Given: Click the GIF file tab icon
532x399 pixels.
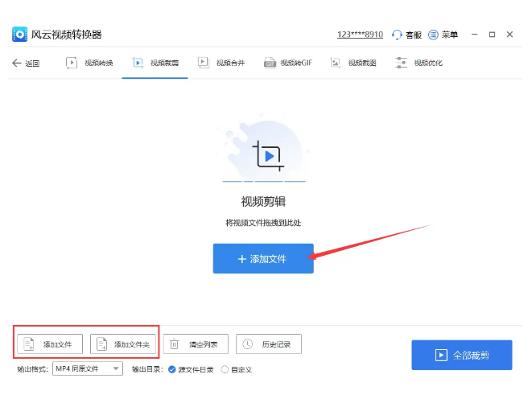Looking at the screenshot, I should click(x=270, y=63).
